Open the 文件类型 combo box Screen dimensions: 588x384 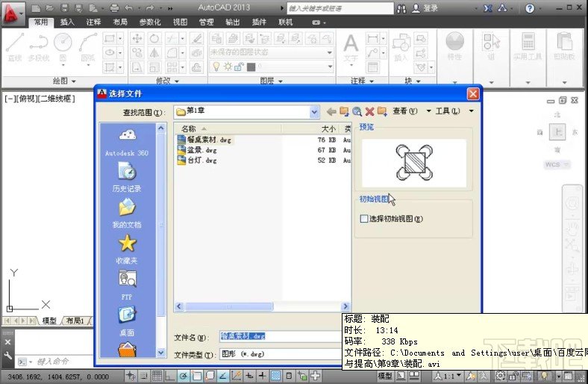coord(281,354)
